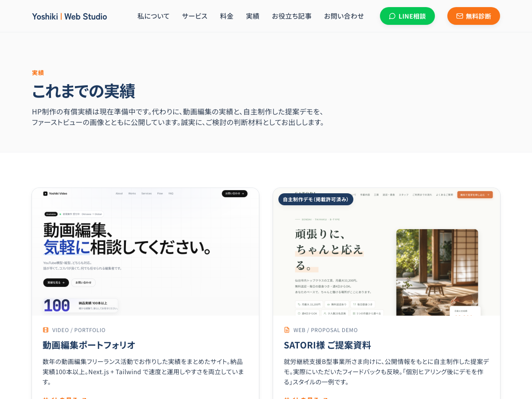532x399 pixels.
Task: Open the SATORI proposal demo thumbnail
Action: coord(387,252)
